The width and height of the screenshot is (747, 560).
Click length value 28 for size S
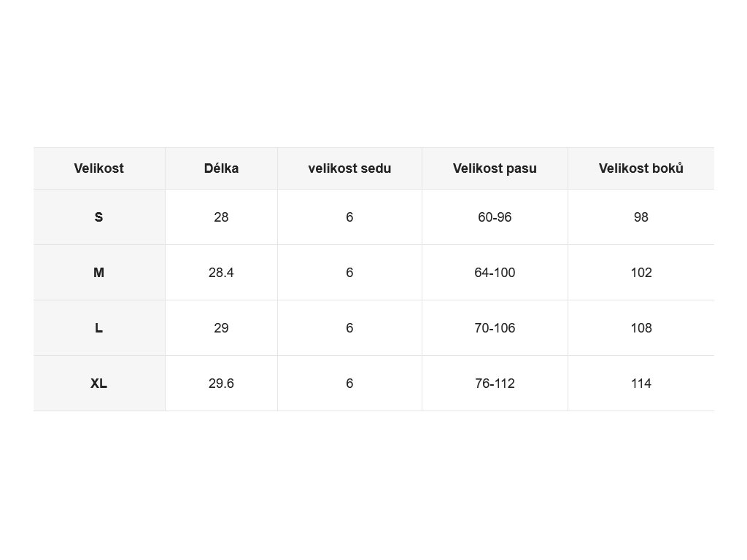click(221, 217)
